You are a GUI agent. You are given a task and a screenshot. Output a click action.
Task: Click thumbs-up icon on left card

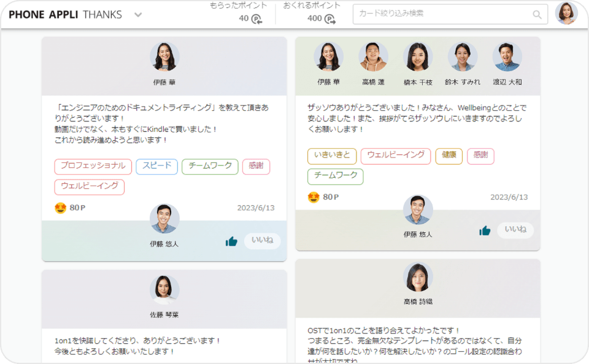[x=231, y=241]
